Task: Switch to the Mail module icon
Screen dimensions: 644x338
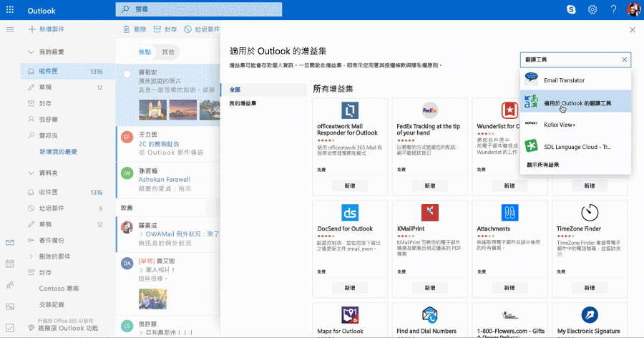Action: click(10, 243)
